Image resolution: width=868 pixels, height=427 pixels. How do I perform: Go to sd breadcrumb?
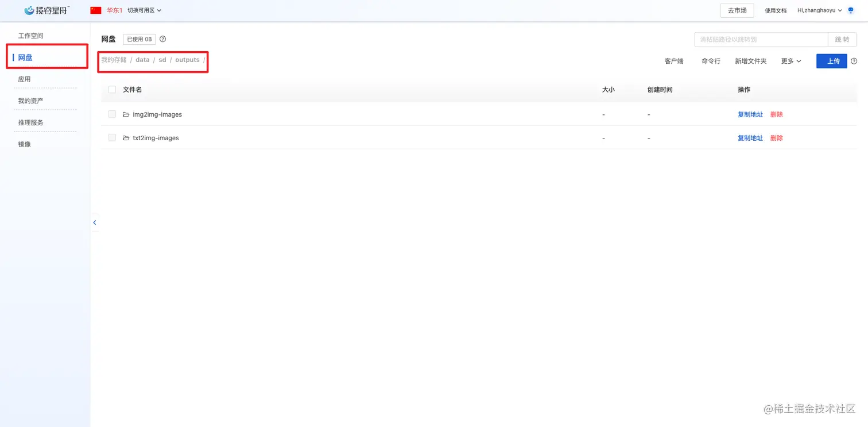click(x=162, y=60)
